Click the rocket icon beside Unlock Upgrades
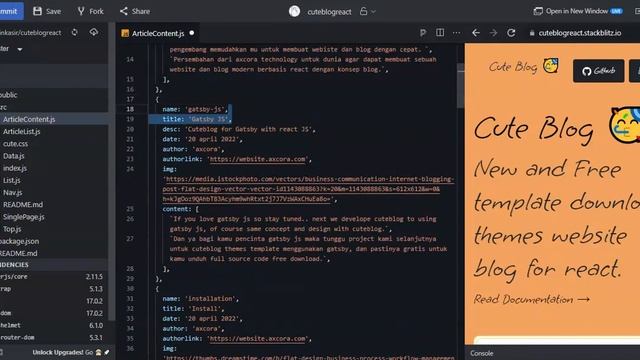 [107, 352]
